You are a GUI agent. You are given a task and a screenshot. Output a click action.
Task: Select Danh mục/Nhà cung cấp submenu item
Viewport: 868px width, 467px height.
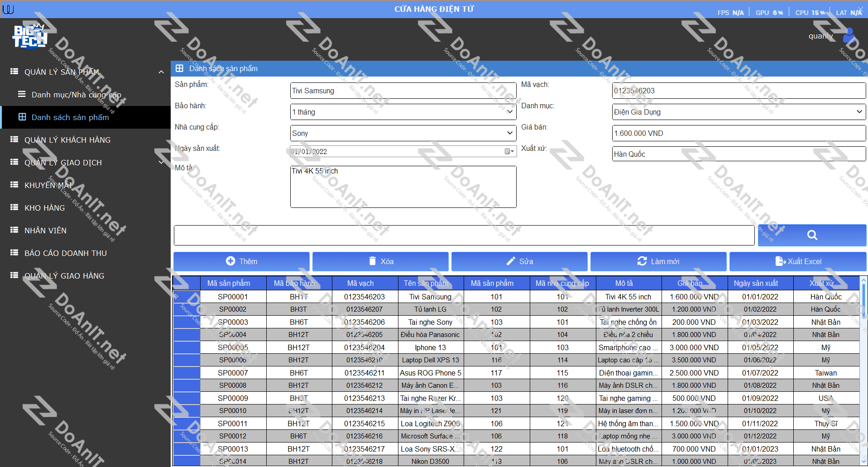coord(76,95)
